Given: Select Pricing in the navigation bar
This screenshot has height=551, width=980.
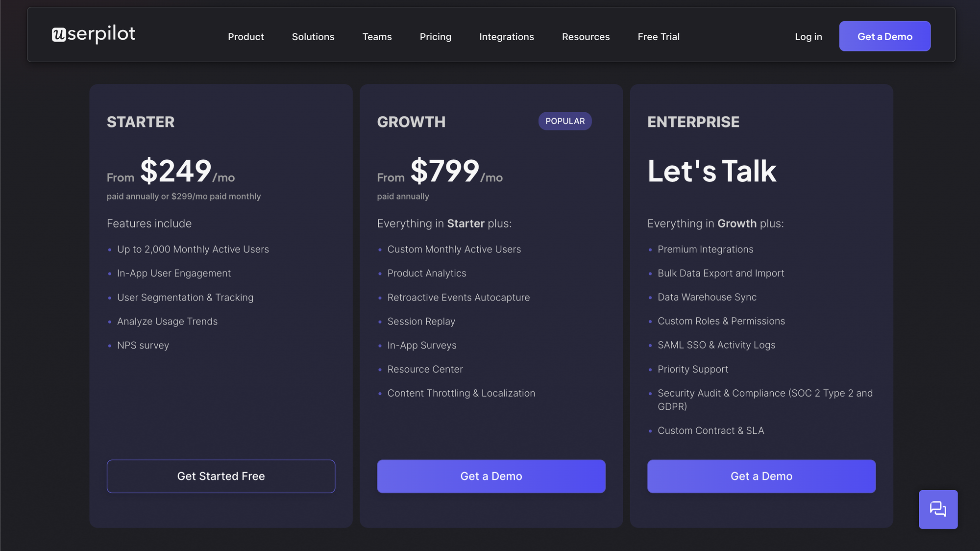Looking at the screenshot, I should pyautogui.click(x=435, y=37).
